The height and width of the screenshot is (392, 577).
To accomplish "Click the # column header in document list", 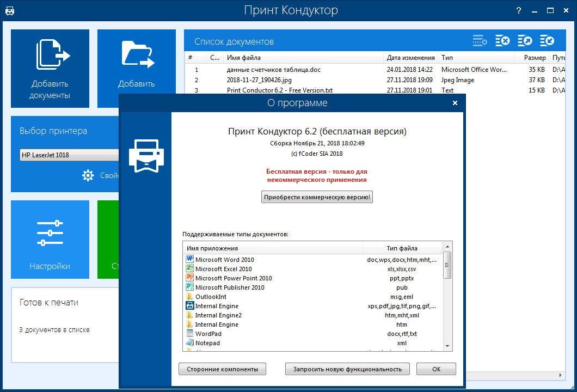I will tap(195, 57).
